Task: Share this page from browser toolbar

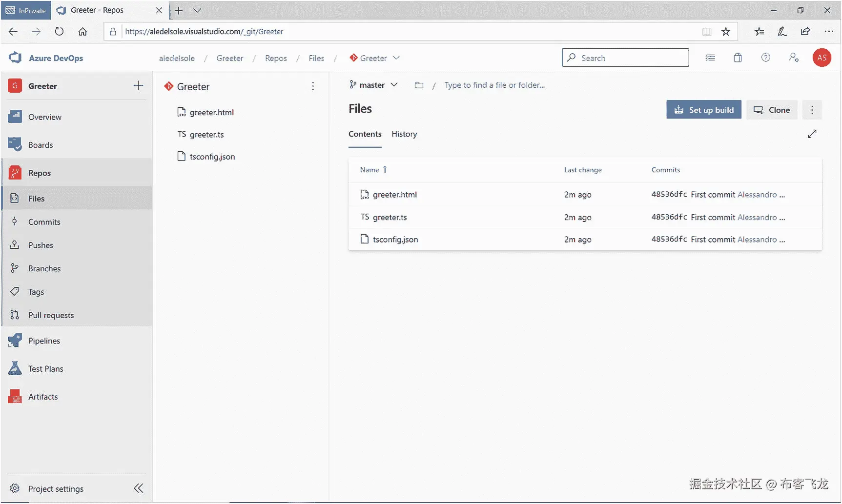Action: 805,32
